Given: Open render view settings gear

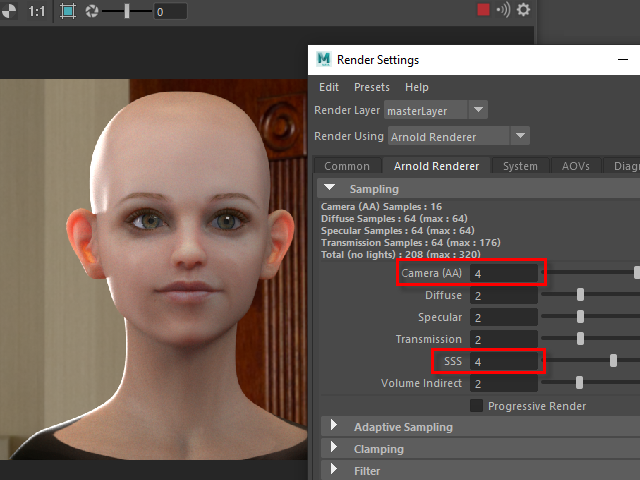Looking at the screenshot, I should click(x=523, y=10).
